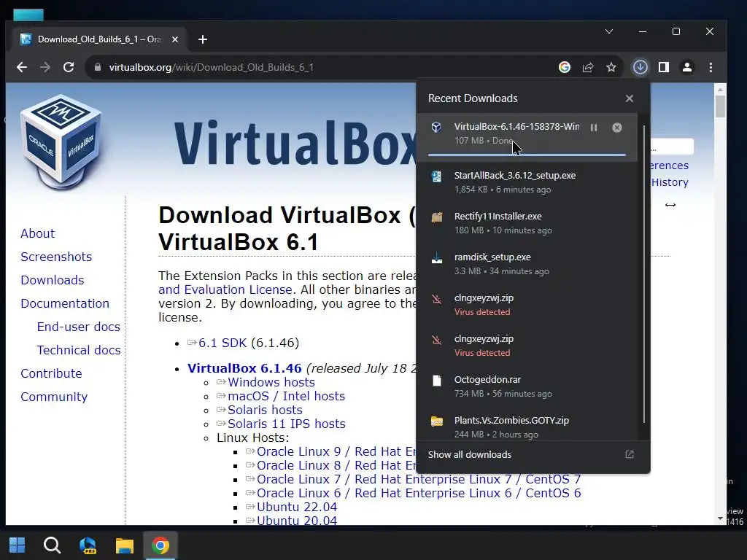Viewport: 747px width, 560px height.
Task: Toggle the downloads icon in toolbar
Action: 640,67
